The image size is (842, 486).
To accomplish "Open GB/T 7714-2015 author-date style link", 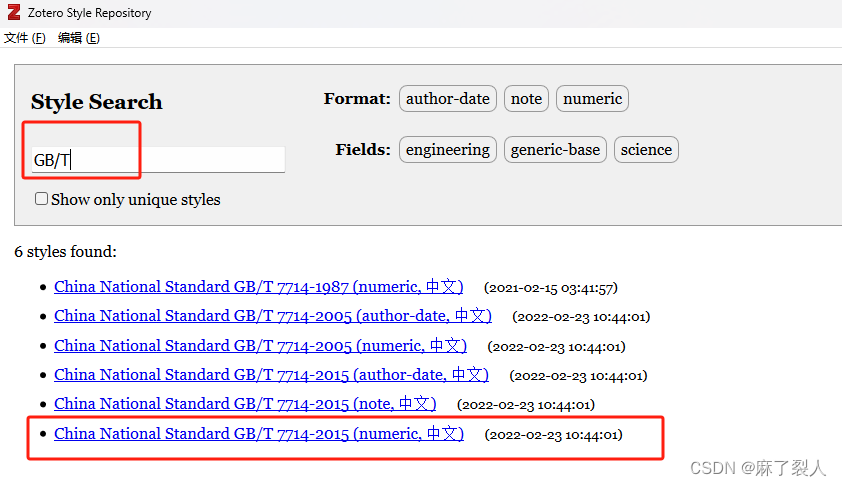I will (x=271, y=375).
